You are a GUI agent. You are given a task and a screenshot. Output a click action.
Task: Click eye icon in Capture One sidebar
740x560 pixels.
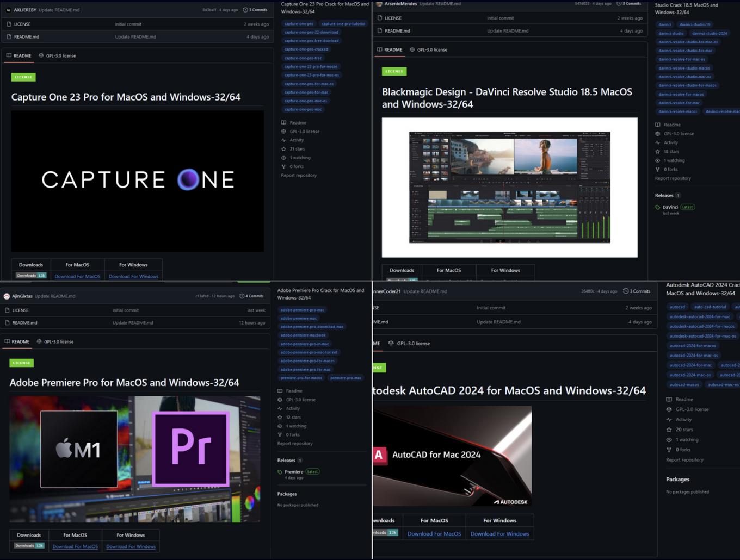[x=283, y=158]
